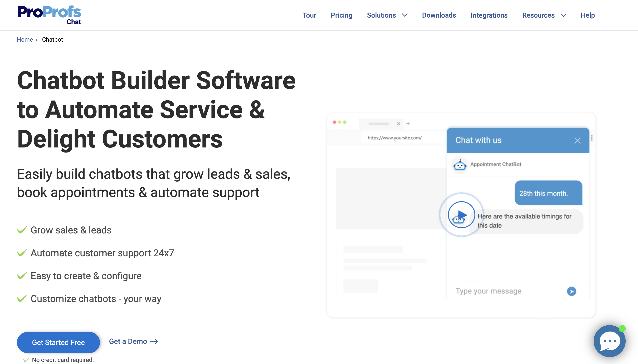638x364 pixels.
Task: Click the green checkmark next to Grow sales
Action: tap(21, 230)
